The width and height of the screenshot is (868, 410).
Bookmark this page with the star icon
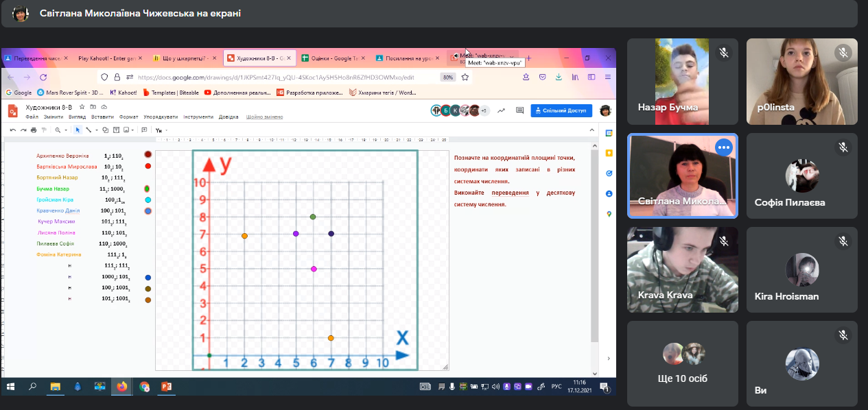pos(465,77)
